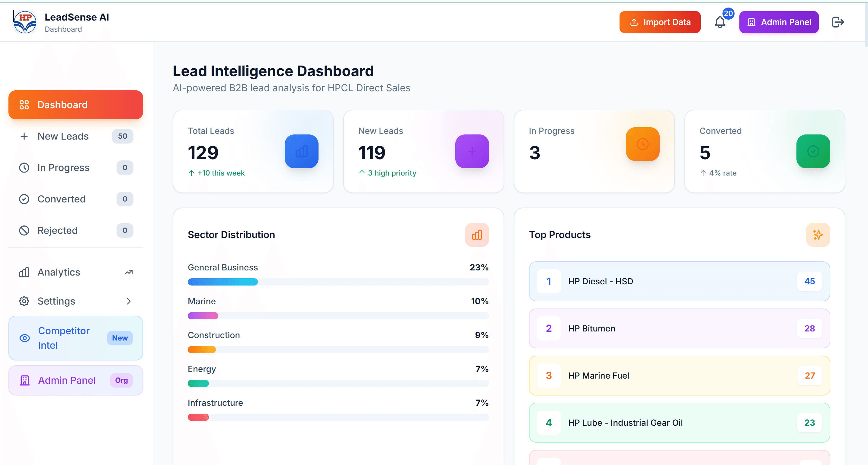
Task: Click the Top Products sparkle icon
Action: coord(818,235)
